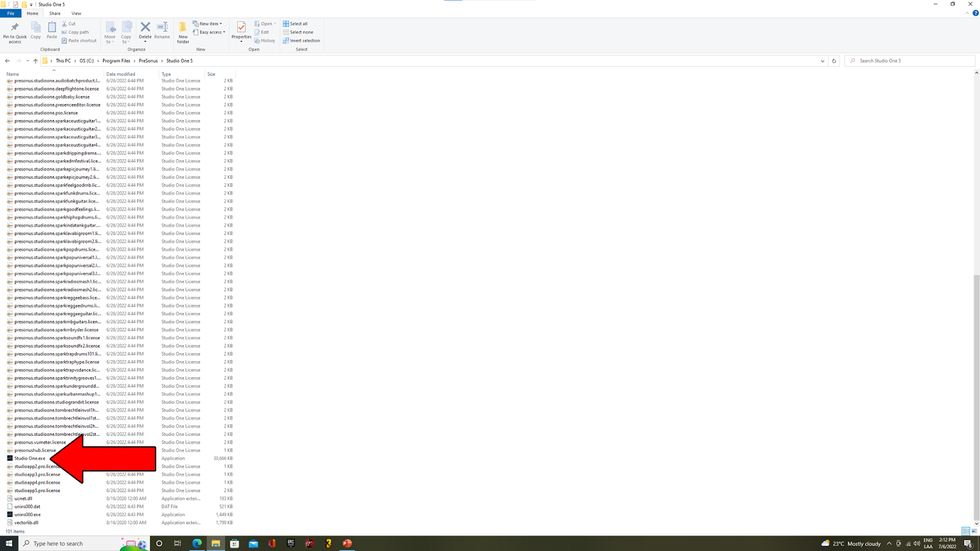Open File Explorer Help question mark icon

(x=976, y=13)
